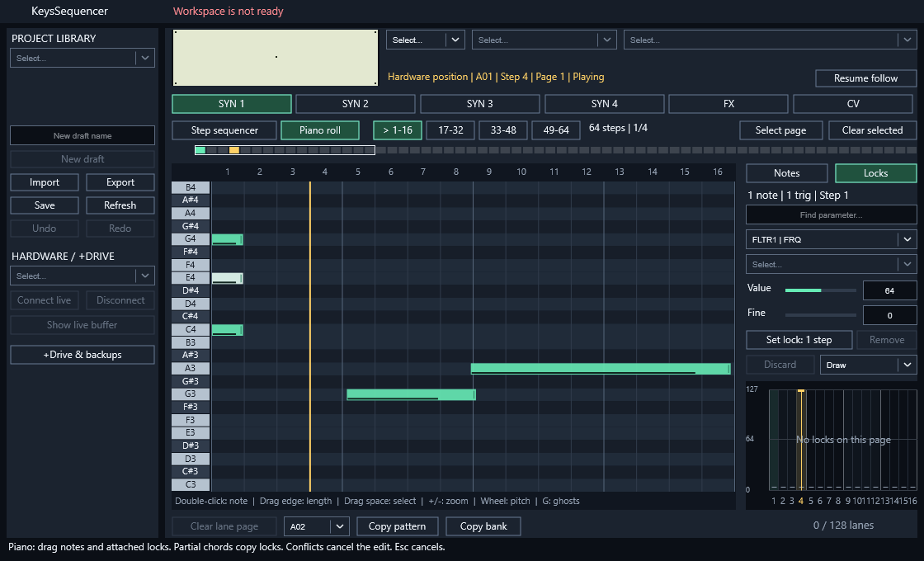This screenshot has width=924, height=561.
Task: Switch to the Notes mode
Action: 787,173
